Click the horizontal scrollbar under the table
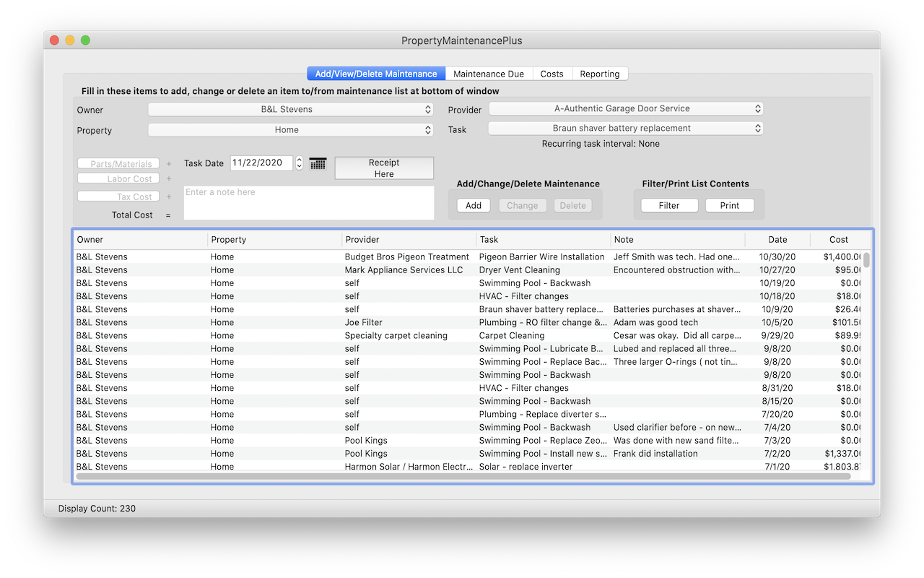Screen dimensions: 924x578 [462, 476]
